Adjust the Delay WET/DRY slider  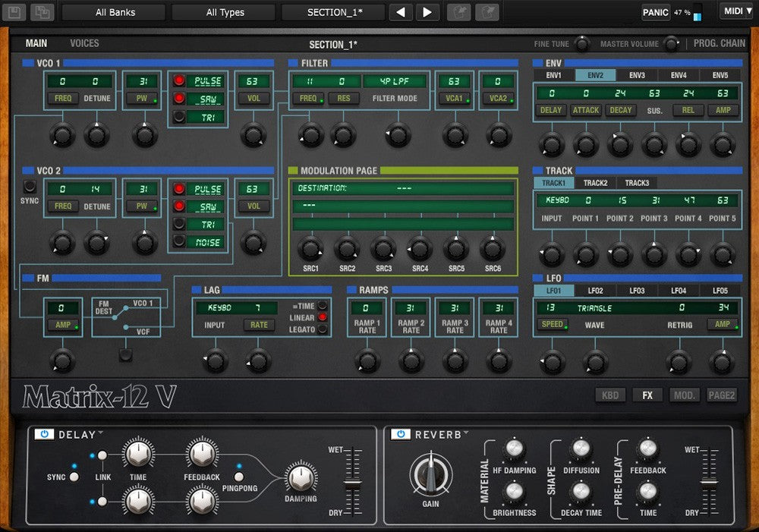[x=352, y=481]
